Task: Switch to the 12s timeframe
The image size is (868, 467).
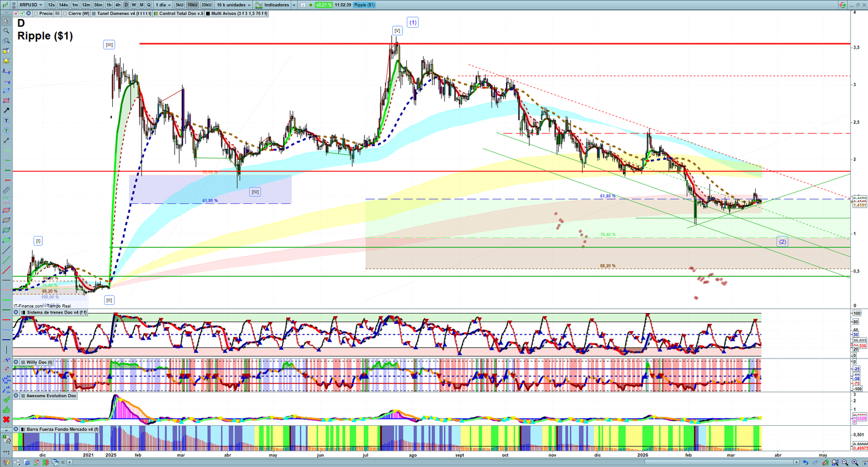Action: [x=51, y=5]
